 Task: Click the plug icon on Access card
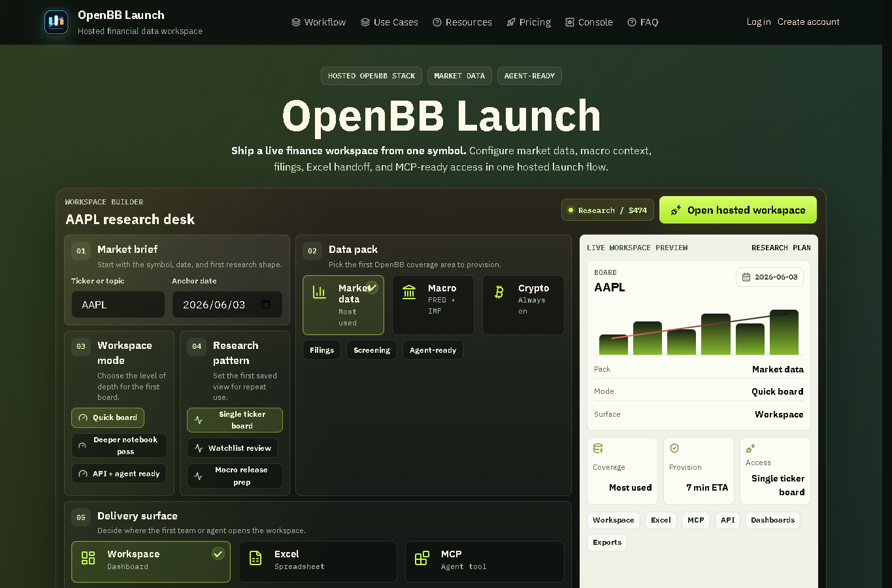[750, 448]
